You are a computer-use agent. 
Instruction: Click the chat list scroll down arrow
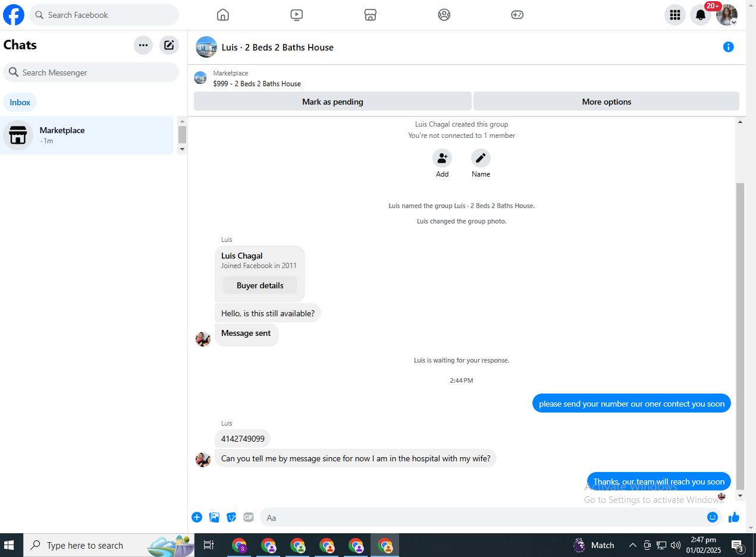pyautogui.click(x=182, y=149)
